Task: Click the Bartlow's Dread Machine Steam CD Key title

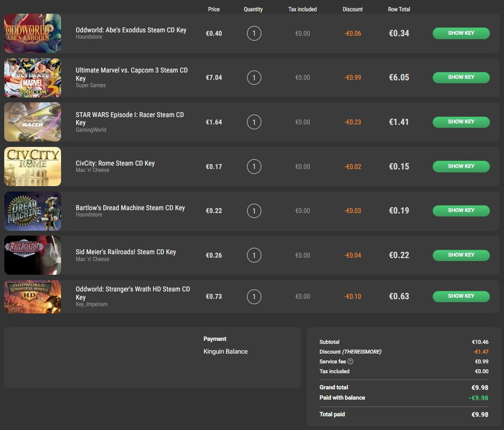Action: tap(130, 208)
